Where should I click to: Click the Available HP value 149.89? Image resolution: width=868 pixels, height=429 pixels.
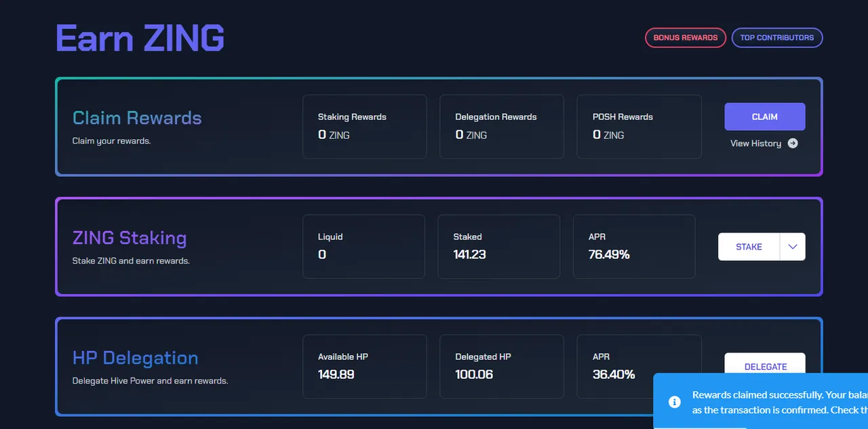coord(336,375)
